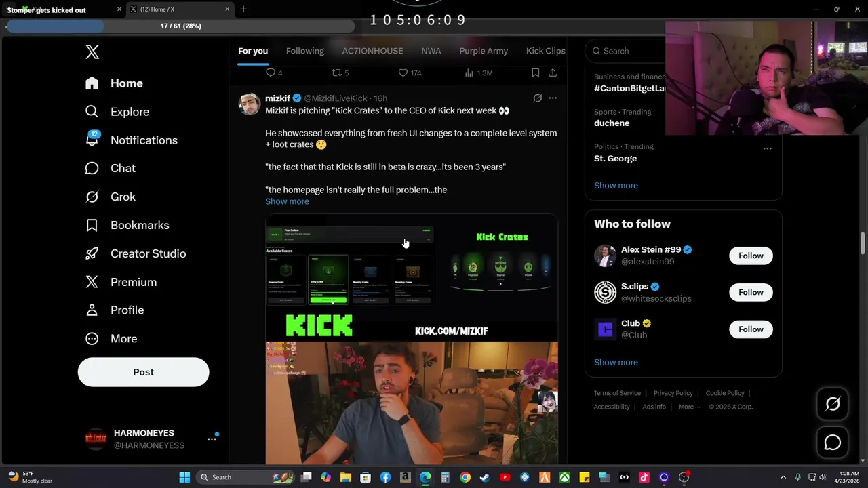Open the @MizkifLiveKick handle

336,98
